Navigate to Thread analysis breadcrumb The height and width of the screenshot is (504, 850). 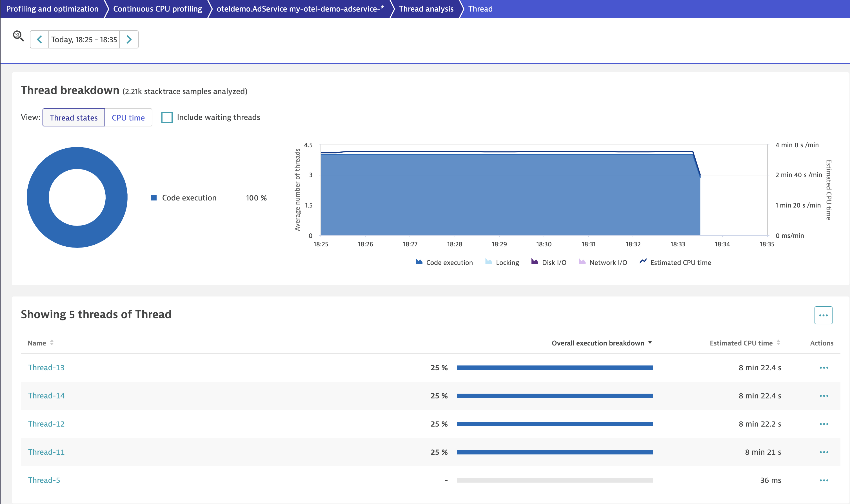pyautogui.click(x=426, y=9)
